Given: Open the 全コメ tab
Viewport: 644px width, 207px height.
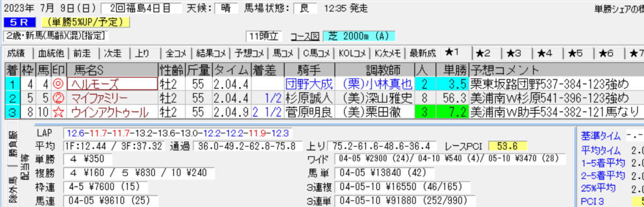Looking at the screenshot, I should [x=175, y=53].
